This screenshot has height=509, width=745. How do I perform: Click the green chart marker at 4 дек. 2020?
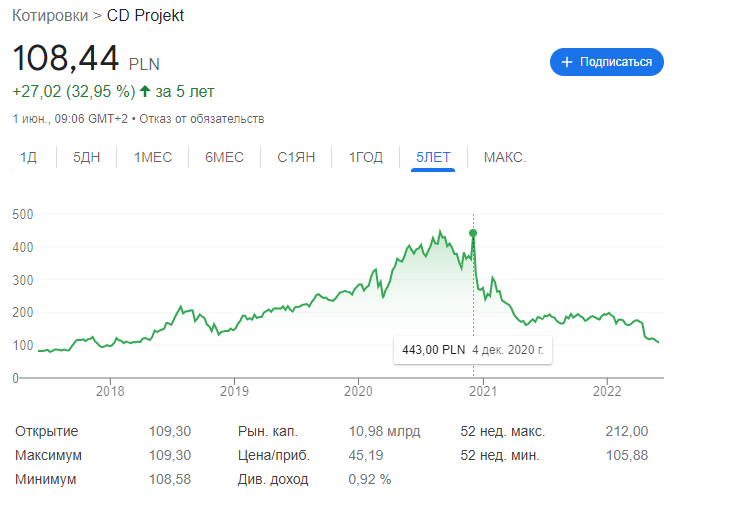pyautogui.click(x=473, y=233)
